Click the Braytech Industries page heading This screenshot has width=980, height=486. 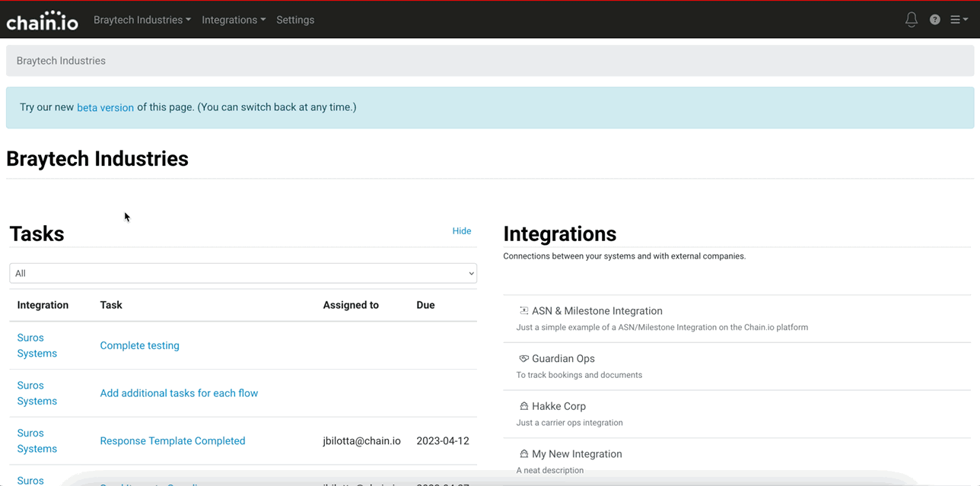[97, 159]
